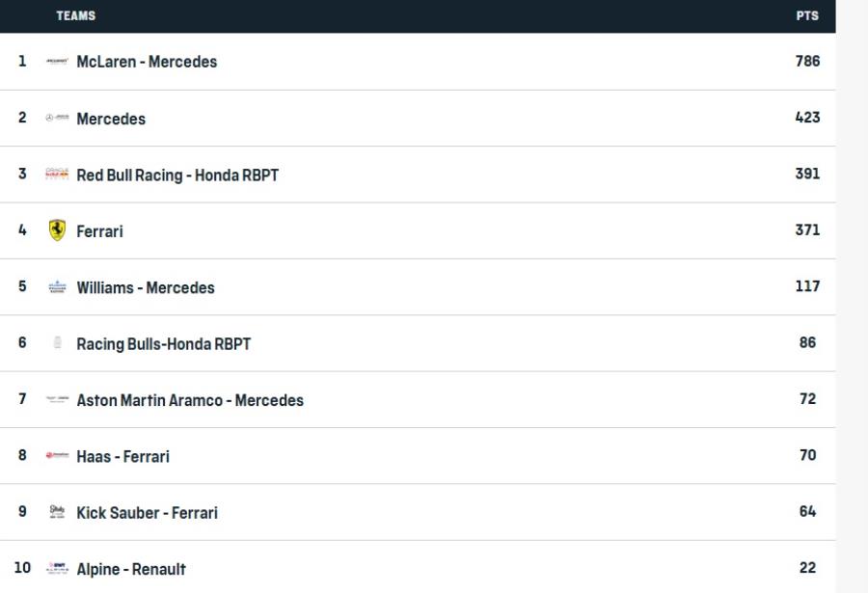Image resolution: width=868 pixels, height=593 pixels.
Task: Click the Kick Sauber logo icon
Action: tap(57, 512)
